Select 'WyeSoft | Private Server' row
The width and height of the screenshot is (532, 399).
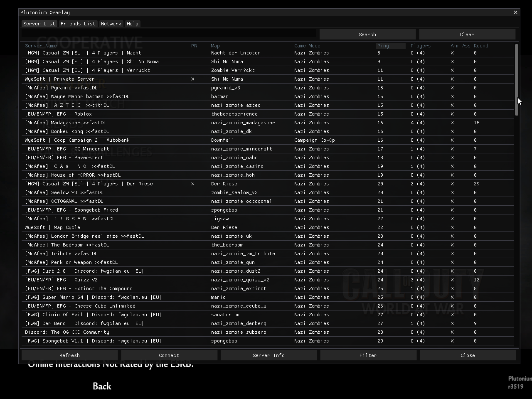[x=268, y=79]
